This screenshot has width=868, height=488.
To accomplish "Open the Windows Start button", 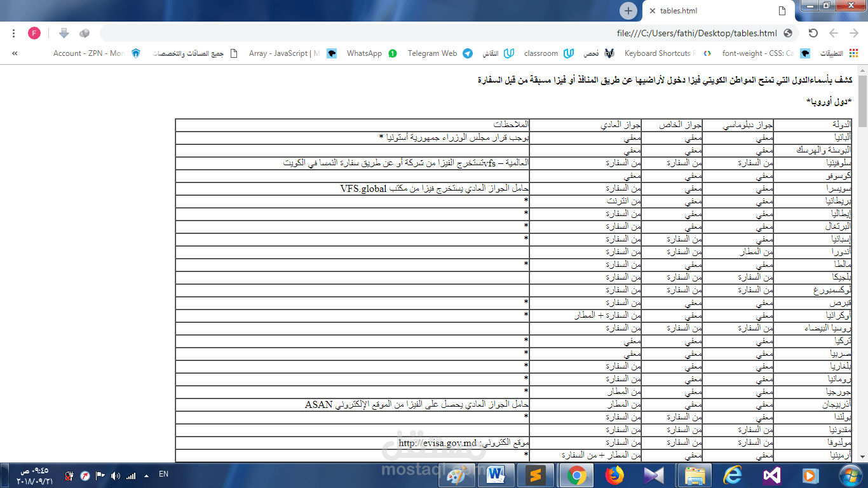I will pos(850,475).
